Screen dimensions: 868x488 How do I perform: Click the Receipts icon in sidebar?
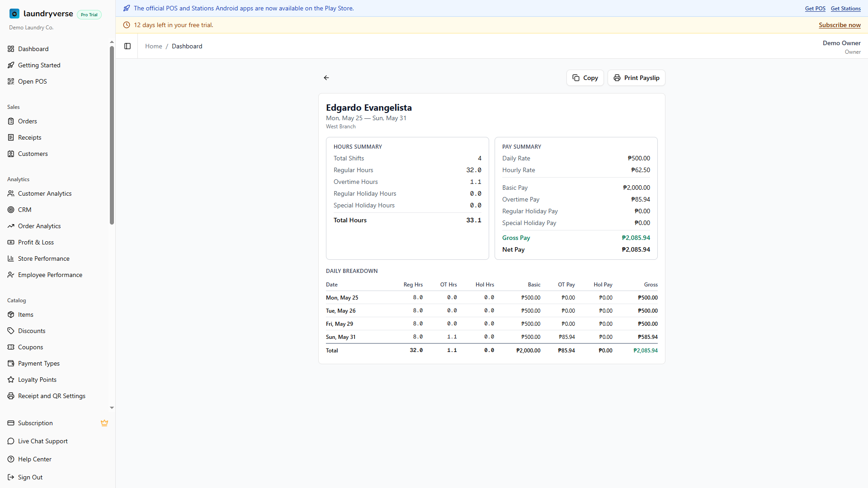(11, 137)
